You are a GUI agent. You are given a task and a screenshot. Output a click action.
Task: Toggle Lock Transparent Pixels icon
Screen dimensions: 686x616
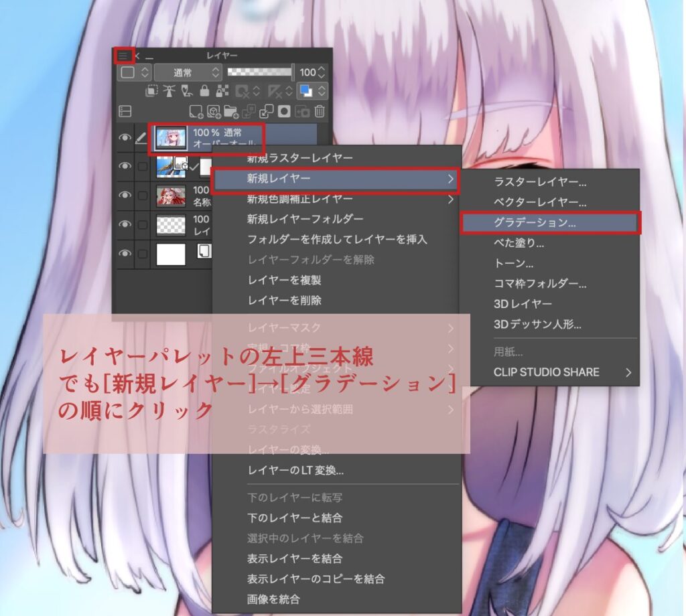[x=220, y=92]
